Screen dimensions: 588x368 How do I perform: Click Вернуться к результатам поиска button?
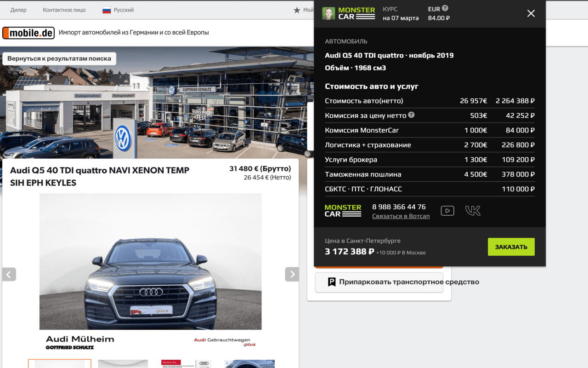pos(59,59)
